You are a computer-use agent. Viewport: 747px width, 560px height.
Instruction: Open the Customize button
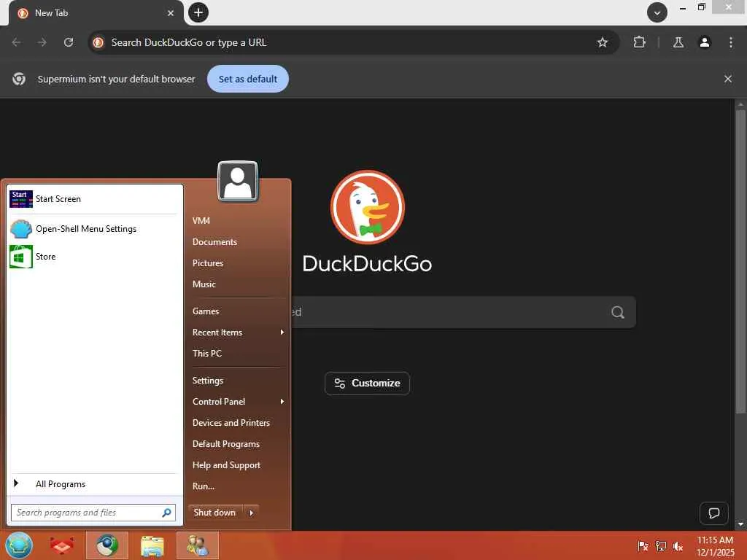tap(367, 384)
